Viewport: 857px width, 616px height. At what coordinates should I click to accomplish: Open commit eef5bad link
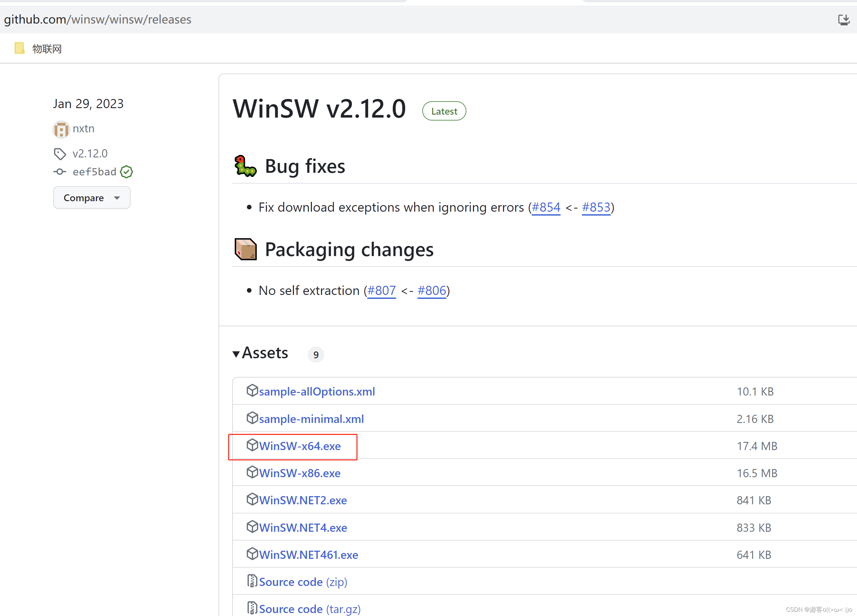94,172
